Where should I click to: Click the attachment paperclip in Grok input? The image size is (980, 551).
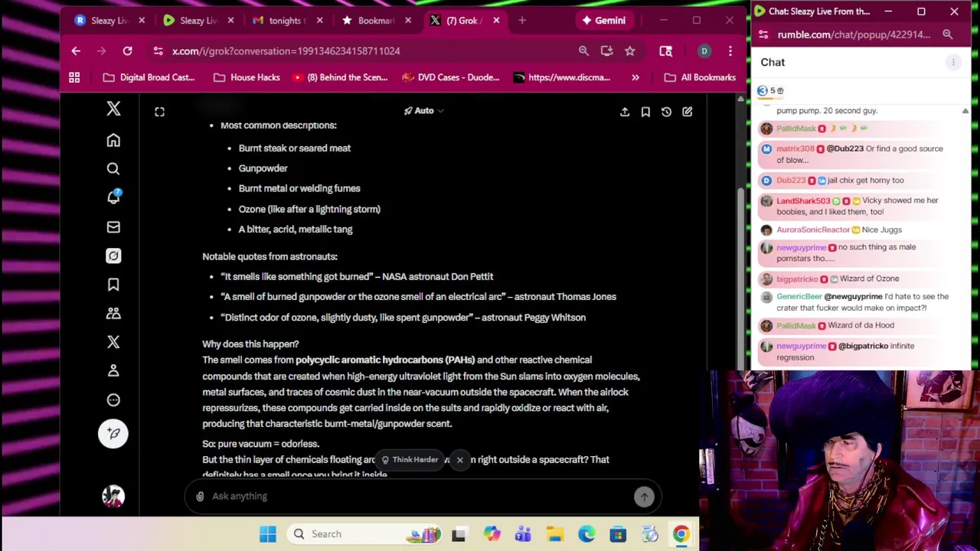click(200, 496)
